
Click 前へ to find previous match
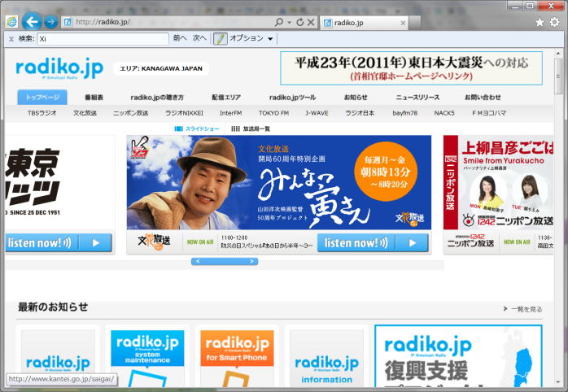click(180, 38)
